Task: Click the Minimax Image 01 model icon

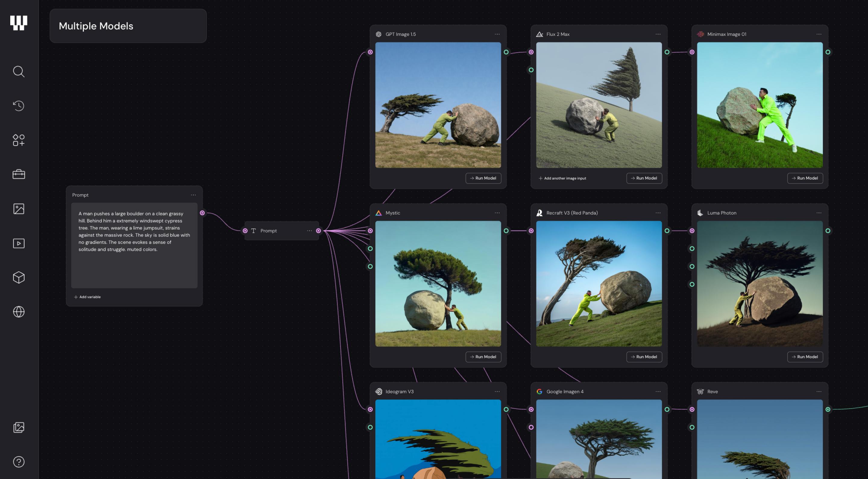Action: (700, 34)
